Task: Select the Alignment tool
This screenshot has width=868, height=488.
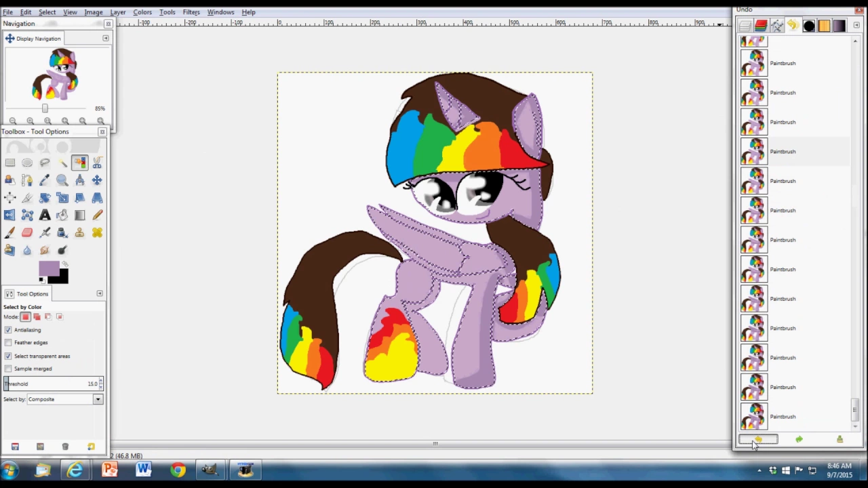Action: point(10,198)
